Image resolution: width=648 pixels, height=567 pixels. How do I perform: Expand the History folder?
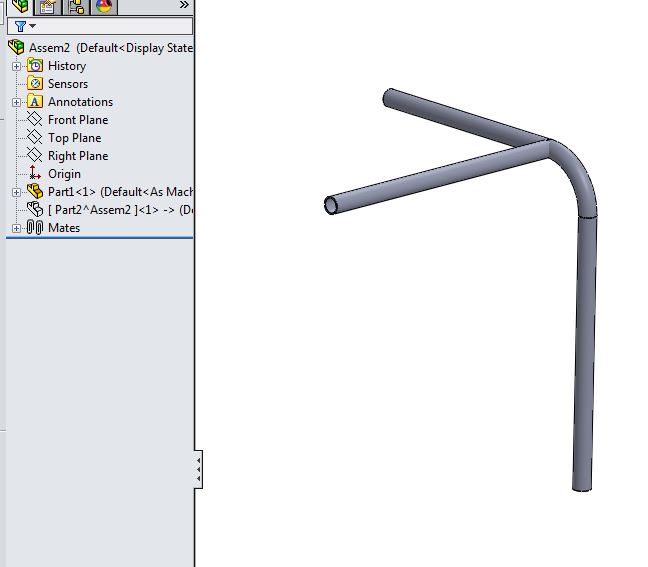point(16,66)
